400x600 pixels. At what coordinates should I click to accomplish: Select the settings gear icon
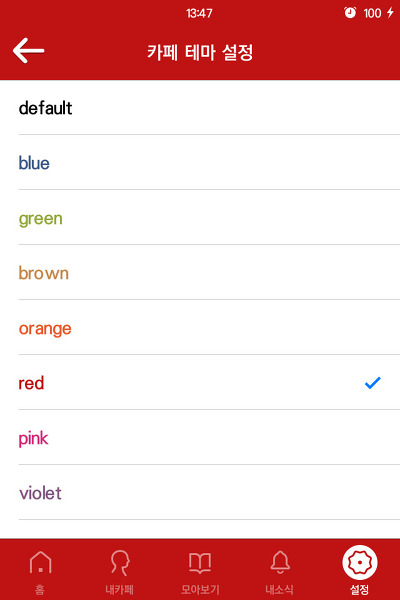click(359, 562)
